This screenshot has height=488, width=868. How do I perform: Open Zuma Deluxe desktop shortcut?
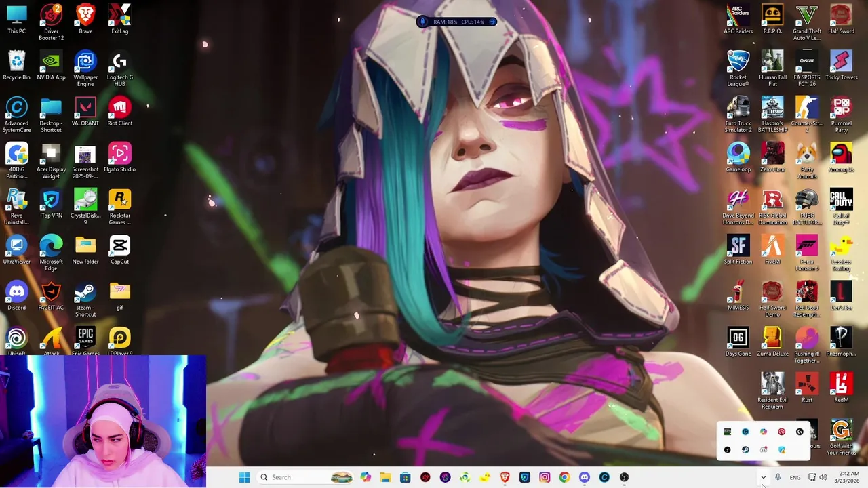tap(772, 342)
